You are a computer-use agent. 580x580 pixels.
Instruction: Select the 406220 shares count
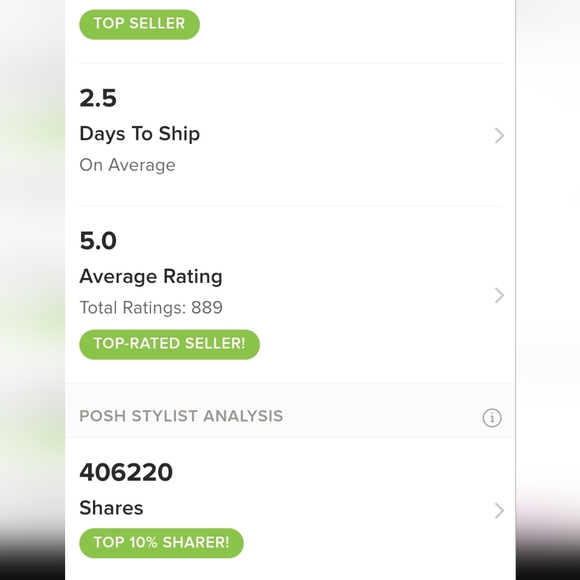point(126,472)
